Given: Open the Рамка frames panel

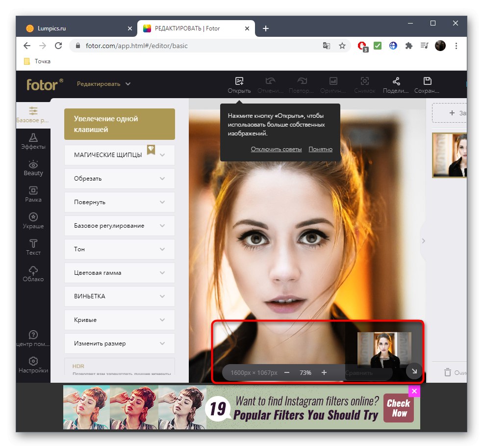Looking at the screenshot, I should (33, 194).
